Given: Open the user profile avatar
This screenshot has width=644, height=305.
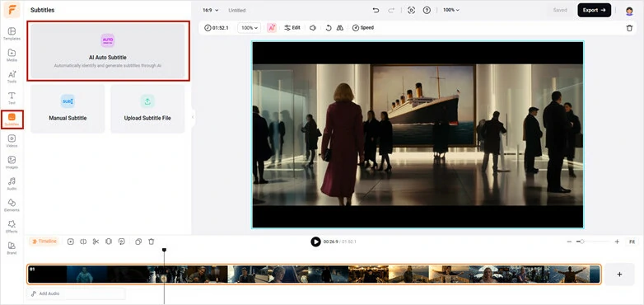Looking at the screenshot, I should (629, 11).
